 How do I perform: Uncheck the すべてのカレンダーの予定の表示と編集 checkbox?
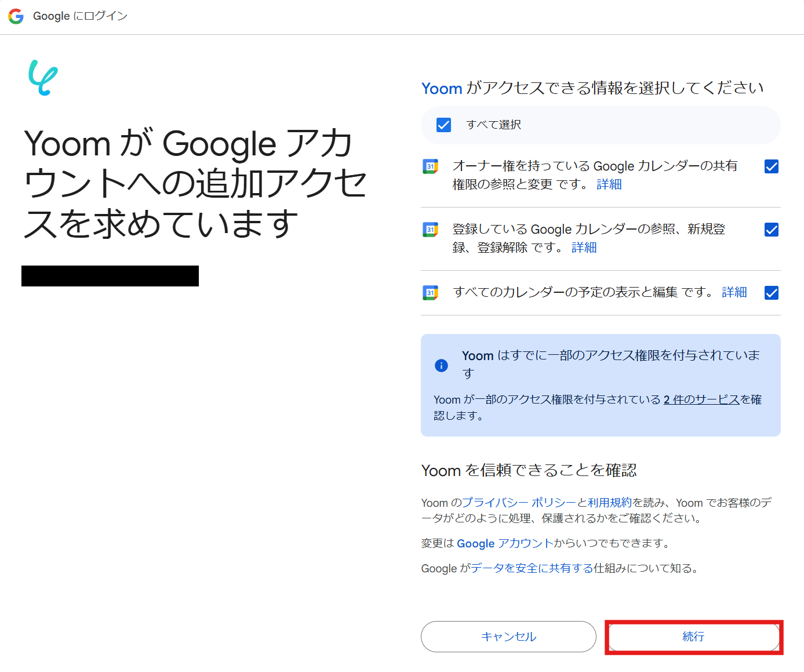pos(772,293)
